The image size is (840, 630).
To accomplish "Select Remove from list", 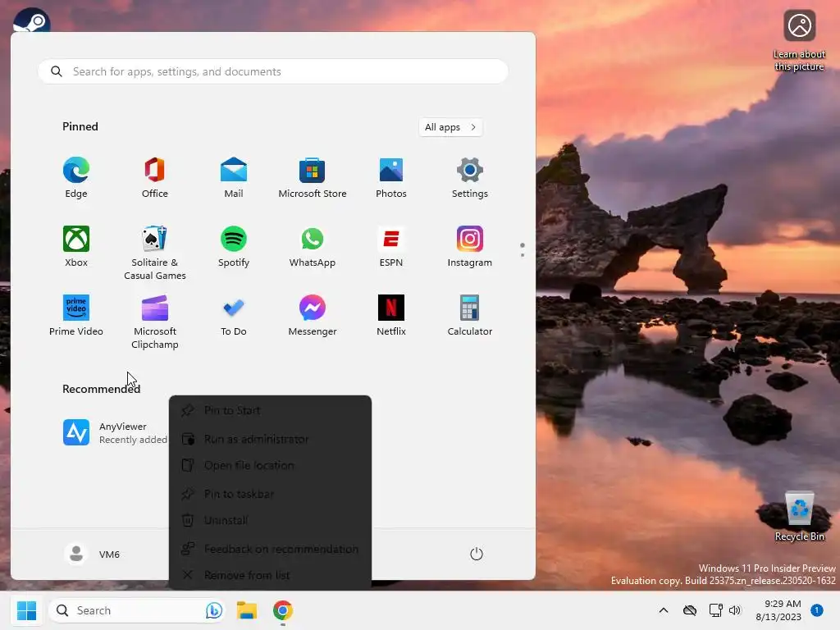I will click(x=270, y=575).
